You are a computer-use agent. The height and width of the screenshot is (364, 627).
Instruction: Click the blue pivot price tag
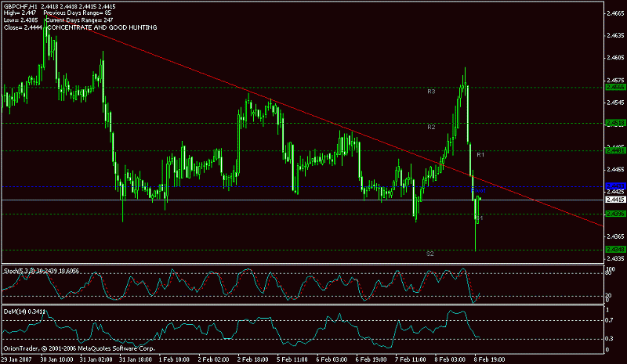click(x=616, y=186)
